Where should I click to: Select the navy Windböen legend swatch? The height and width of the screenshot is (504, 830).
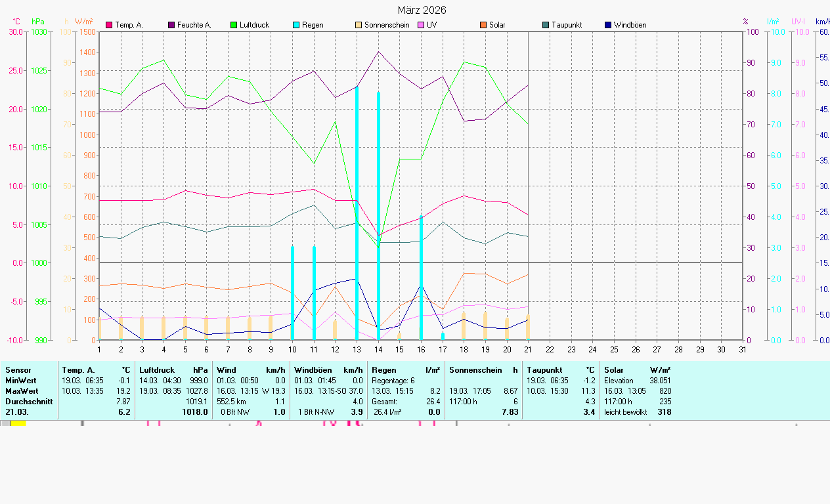pos(608,25)
